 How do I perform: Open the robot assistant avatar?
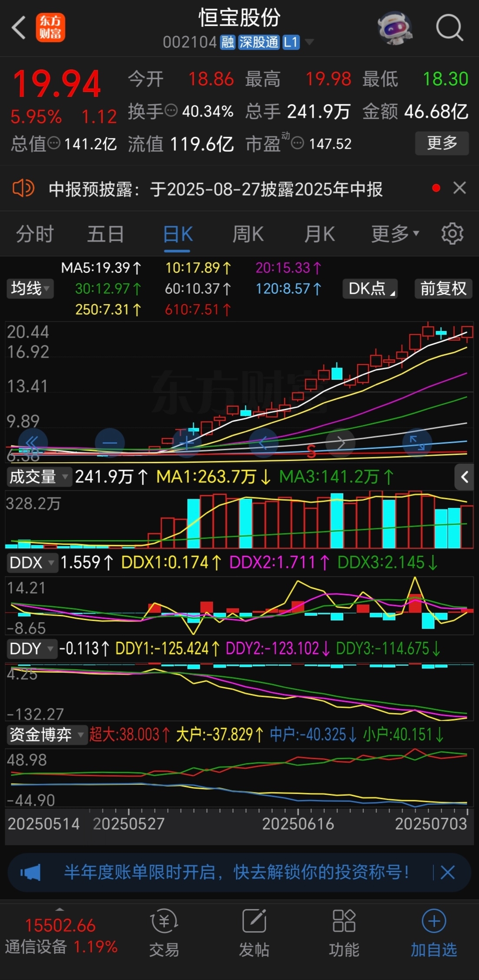pyautogui.click(x=395, y=28)
